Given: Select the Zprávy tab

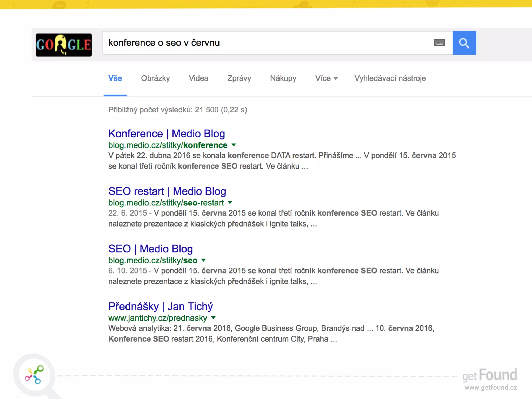Looking at the screenshot, I should pyautogui.click(x=239, y=78).
